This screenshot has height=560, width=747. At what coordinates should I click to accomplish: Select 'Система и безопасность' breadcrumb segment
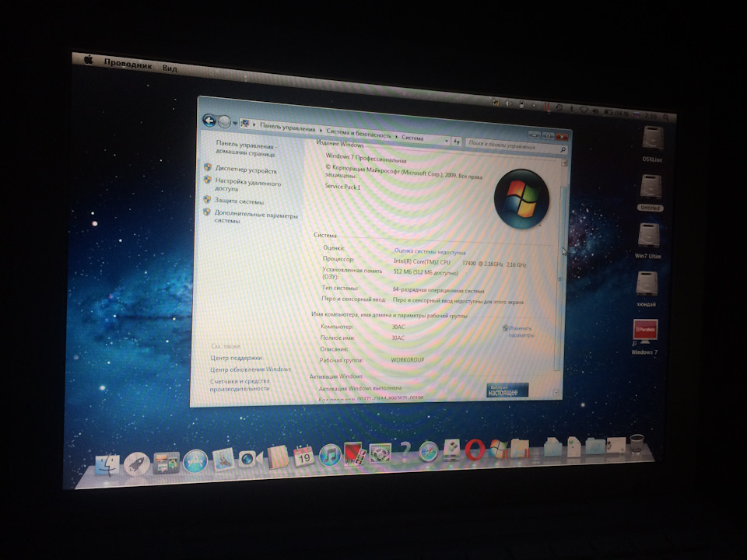click(358, 134)
